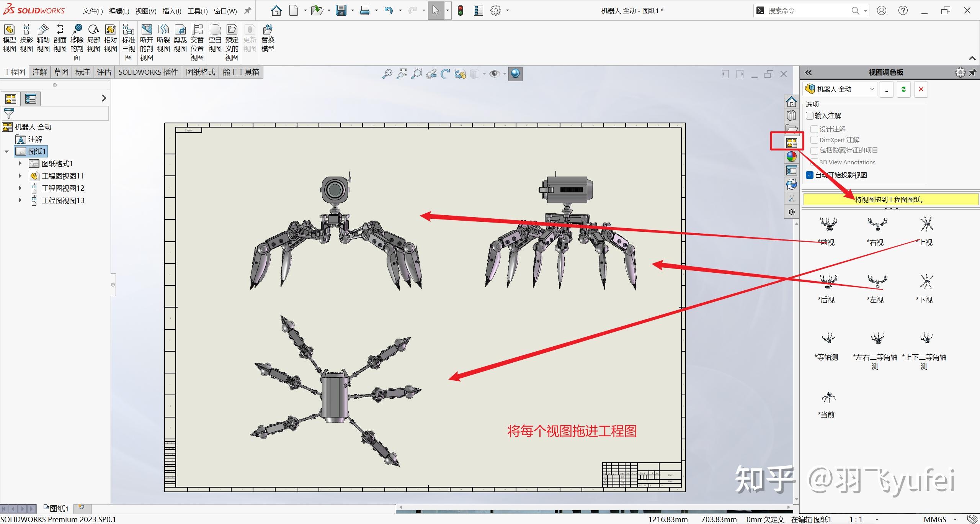The image size is (980, 524).
Task: Switch to the 草图 ribbon tab
Action: click(61, 72)
